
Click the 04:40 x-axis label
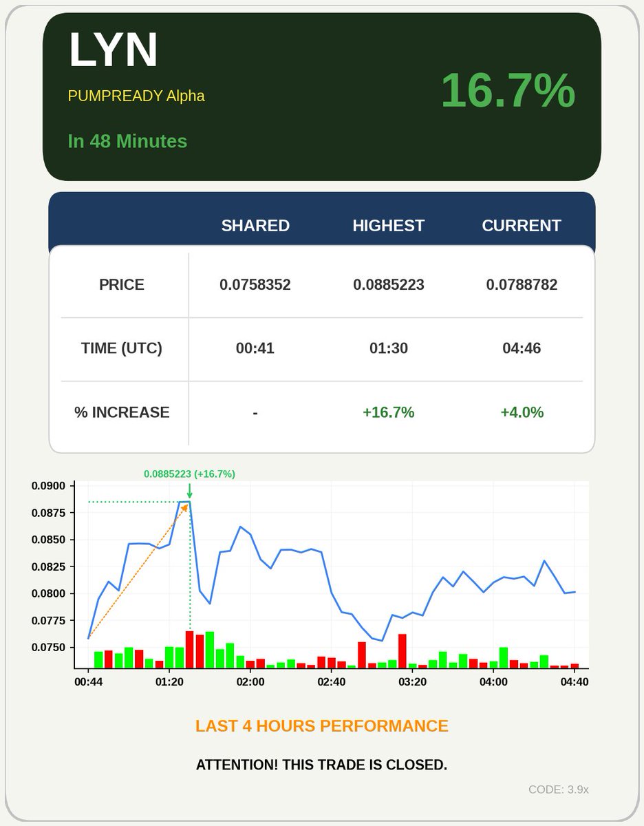[x=575, y=682]
